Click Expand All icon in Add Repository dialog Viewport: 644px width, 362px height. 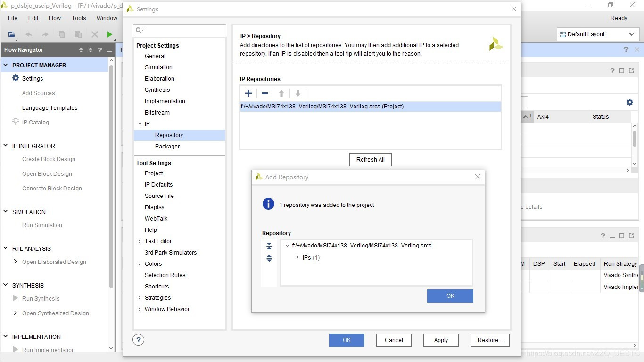click(x=269, y=258)
